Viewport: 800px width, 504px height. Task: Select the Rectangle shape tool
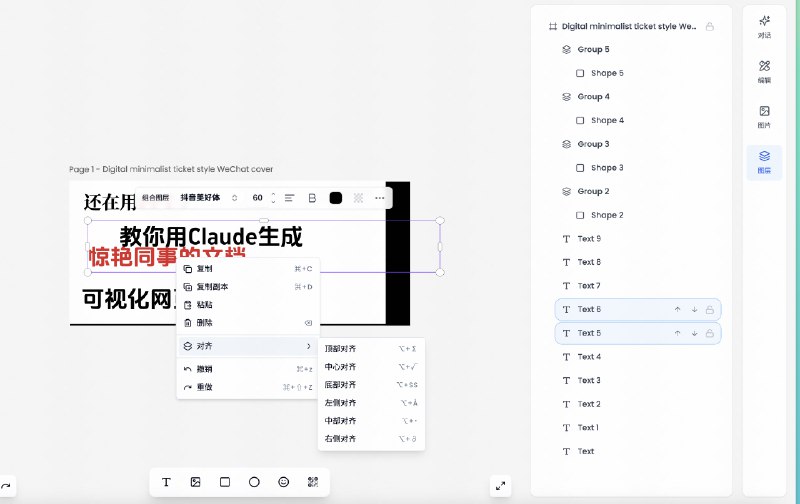pos(224,482)
